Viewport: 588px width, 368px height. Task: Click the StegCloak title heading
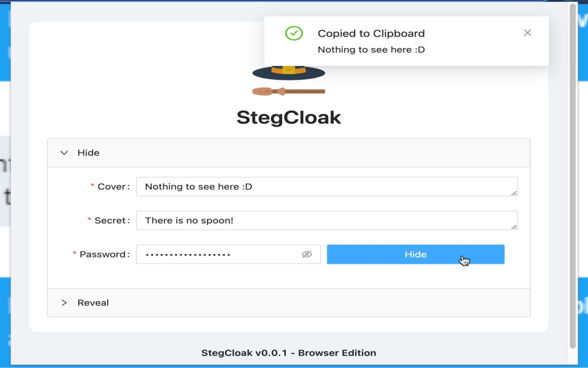coord(288,118)
